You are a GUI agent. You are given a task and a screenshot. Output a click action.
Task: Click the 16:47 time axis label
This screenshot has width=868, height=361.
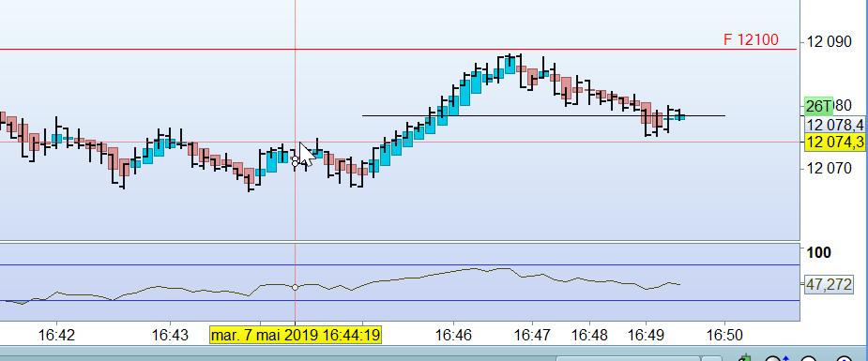click(532, 335)
